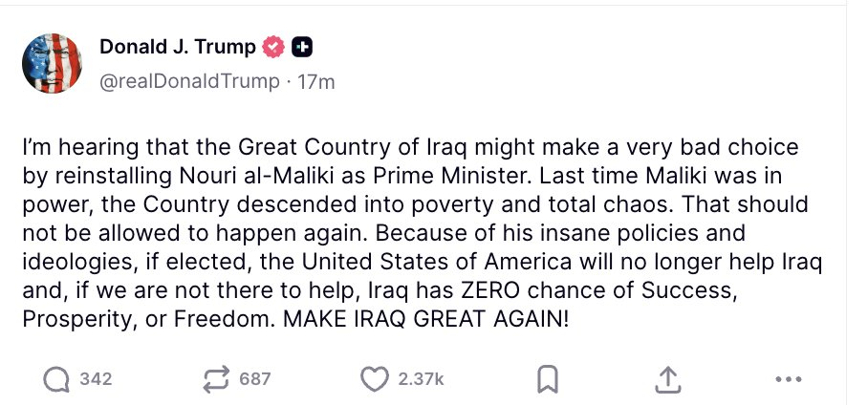Open Donald J. Trump's profile avatar
This screenshot has height=405, width=868.
pyautogui.click(x=54, y=64)
